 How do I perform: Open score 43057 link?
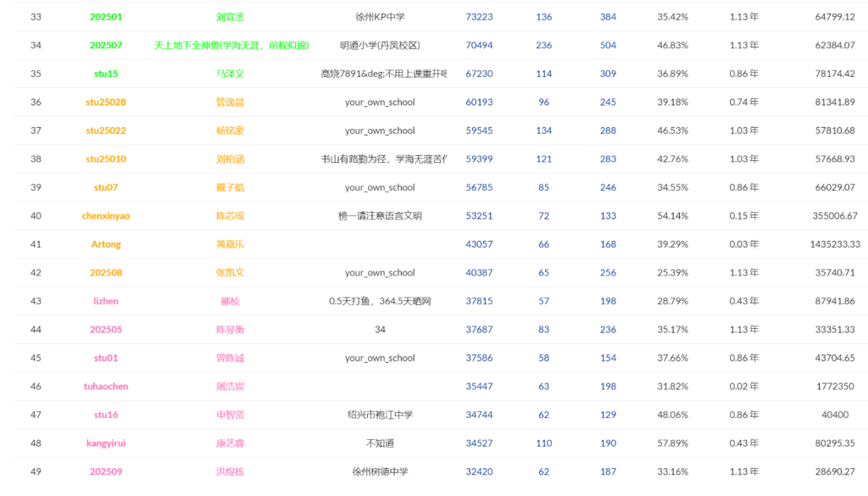[x=479, y=244]
